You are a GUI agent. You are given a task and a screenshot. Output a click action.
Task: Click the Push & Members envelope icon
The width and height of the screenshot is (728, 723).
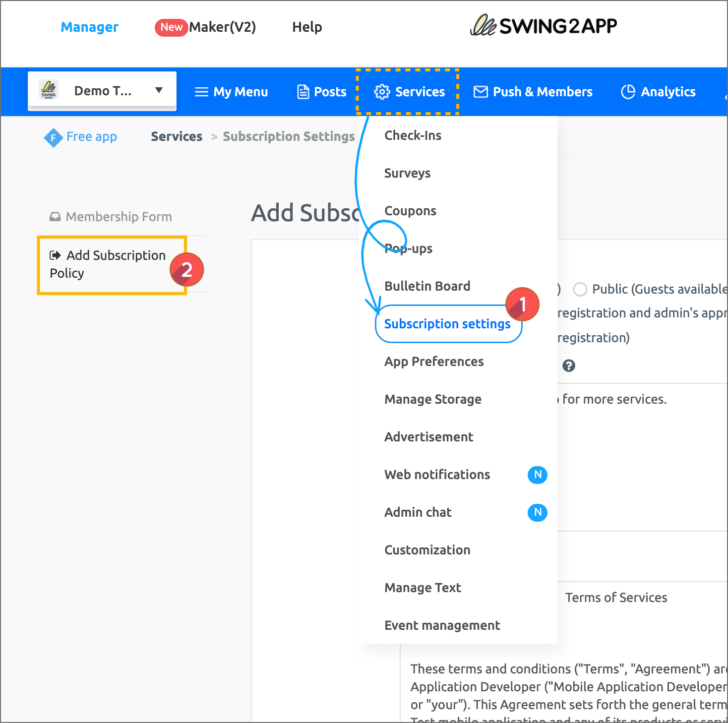[480, 92]
